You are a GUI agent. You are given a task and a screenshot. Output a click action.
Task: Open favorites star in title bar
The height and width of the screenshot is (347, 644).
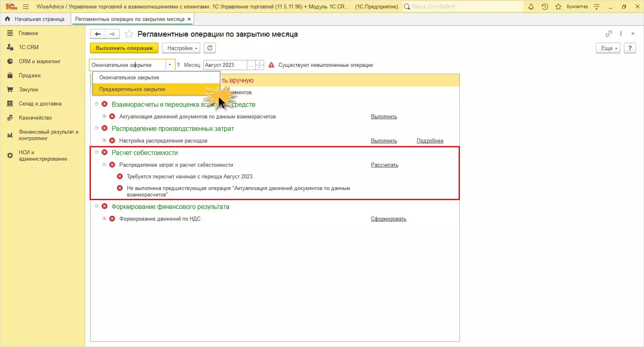(x=558, y=6)
